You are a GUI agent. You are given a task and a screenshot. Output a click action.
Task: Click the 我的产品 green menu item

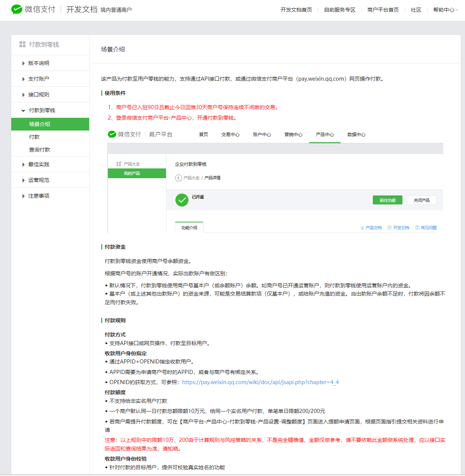pyautogui.click(x=137, y=173)
